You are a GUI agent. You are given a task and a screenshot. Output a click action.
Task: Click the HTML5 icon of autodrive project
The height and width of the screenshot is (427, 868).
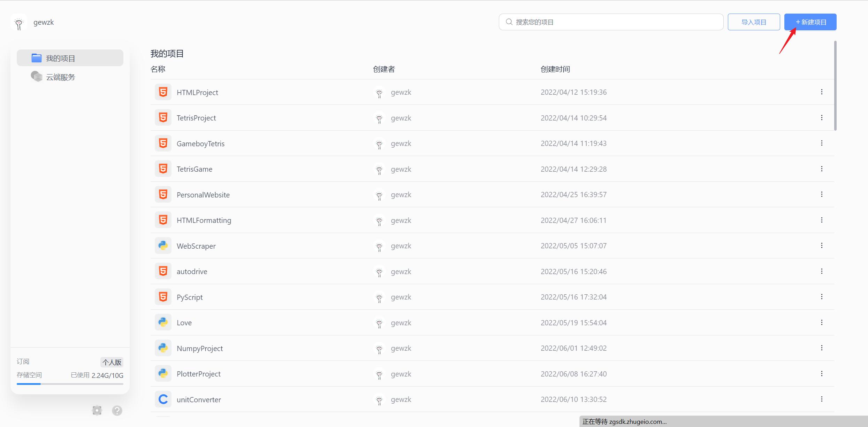click(163, 271)
